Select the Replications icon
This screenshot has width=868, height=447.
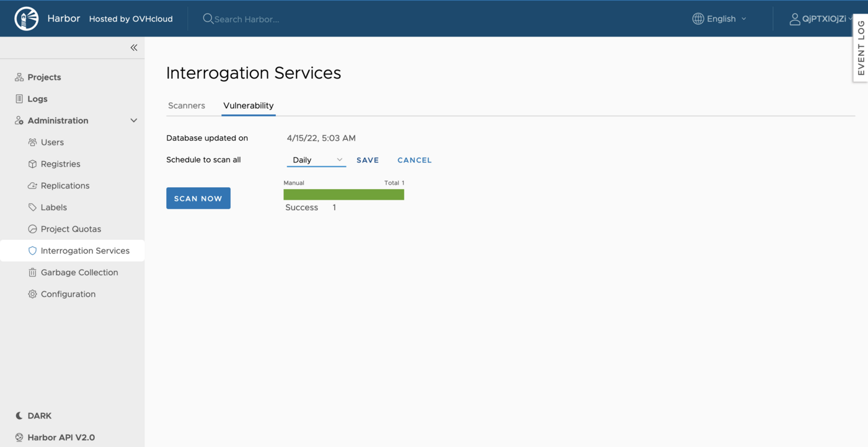(32, 185)
